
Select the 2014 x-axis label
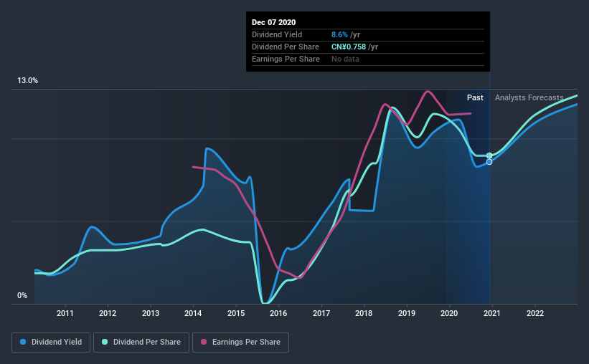click(193, 313)
